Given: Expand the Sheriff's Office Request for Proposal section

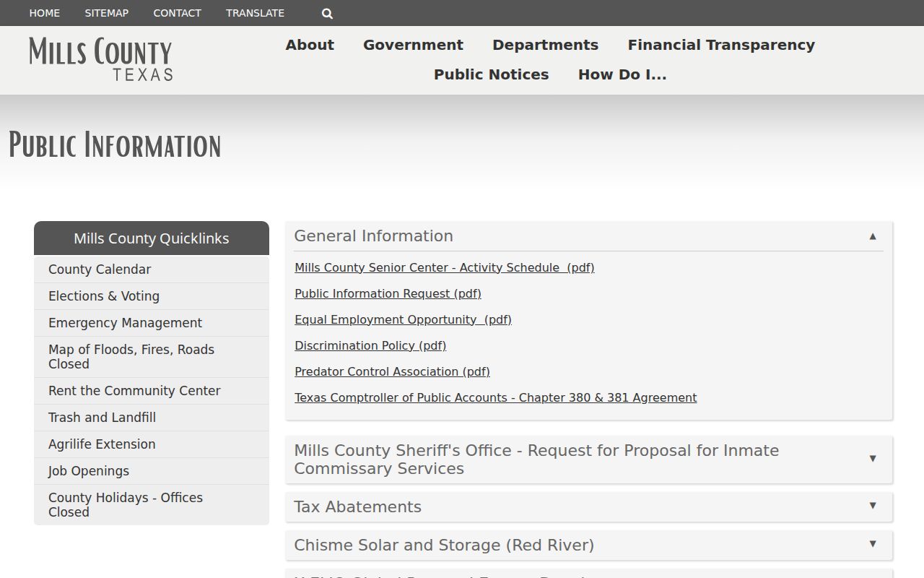Looking at the screenshot, I should 589,460.
